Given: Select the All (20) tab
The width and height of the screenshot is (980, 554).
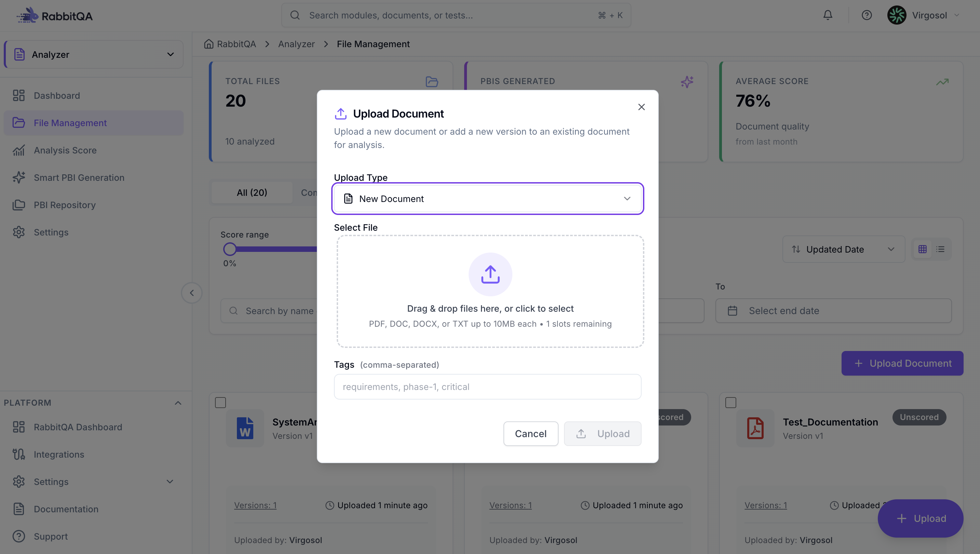Looking at the screenshot, I should (252, 192).
